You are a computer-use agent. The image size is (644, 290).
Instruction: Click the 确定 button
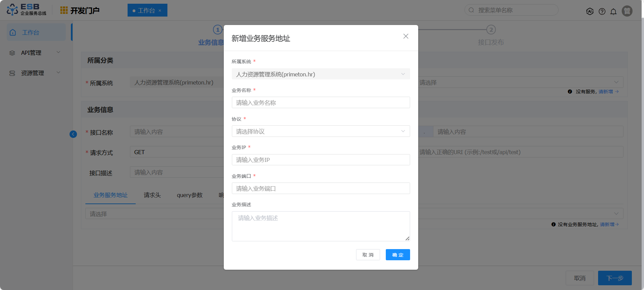(x=398, y=255)
